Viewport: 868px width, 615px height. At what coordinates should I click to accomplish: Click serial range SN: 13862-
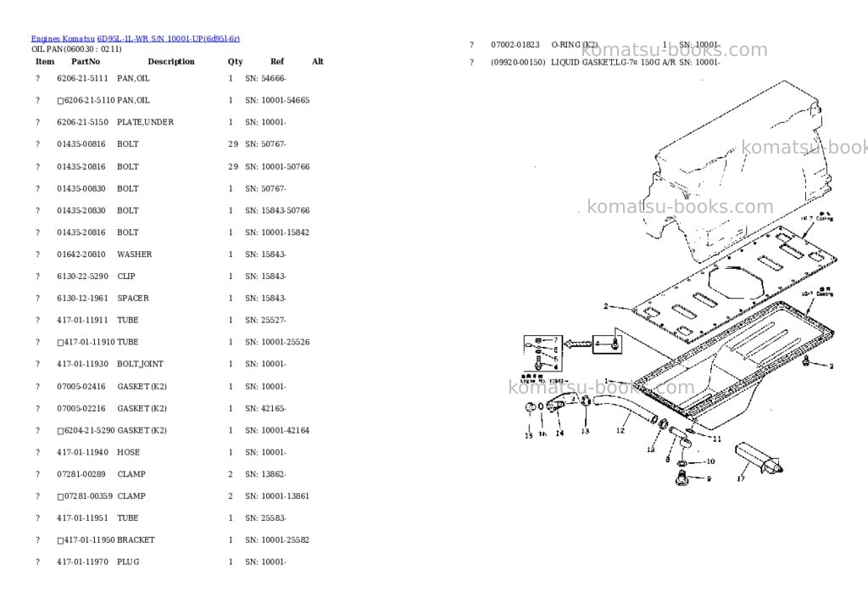[x=265, y=474]
